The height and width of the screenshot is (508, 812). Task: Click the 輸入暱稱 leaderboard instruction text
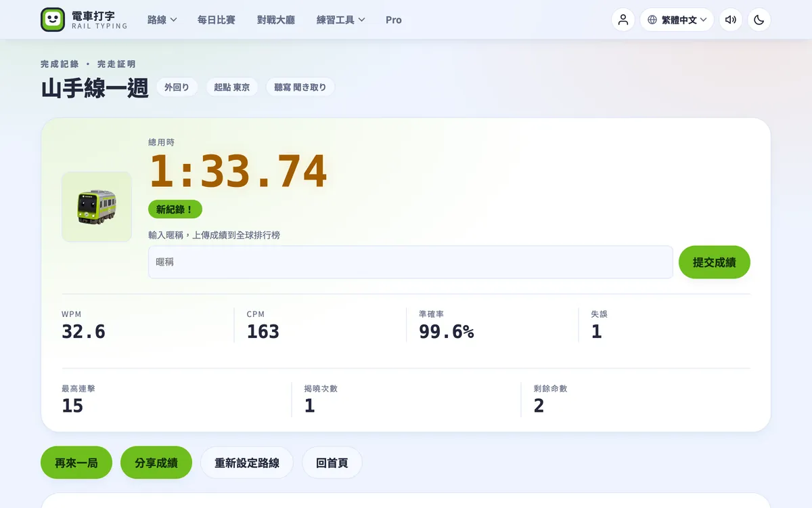(x=215, y=235)
